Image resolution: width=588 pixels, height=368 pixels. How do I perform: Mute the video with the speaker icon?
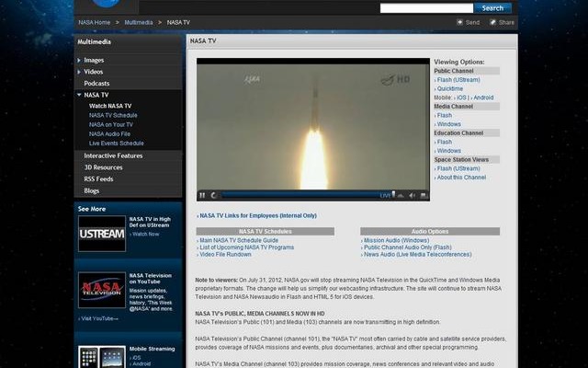pyautogui.click(x=413, y=196)
